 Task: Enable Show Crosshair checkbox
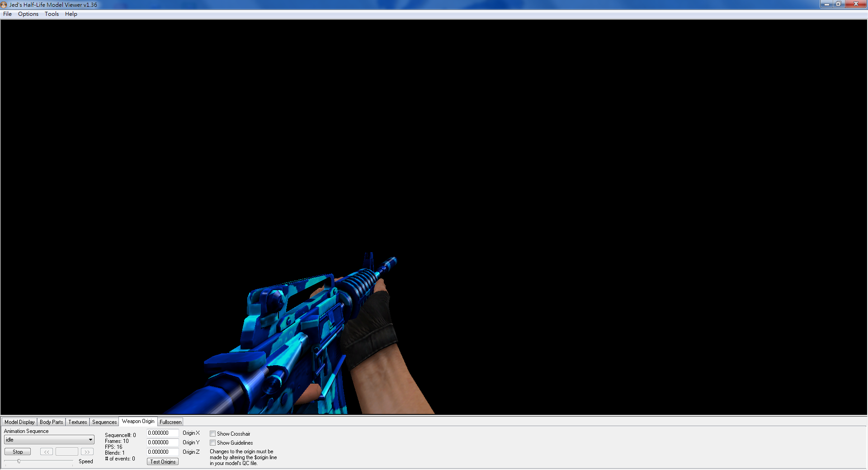click(212, 434)
